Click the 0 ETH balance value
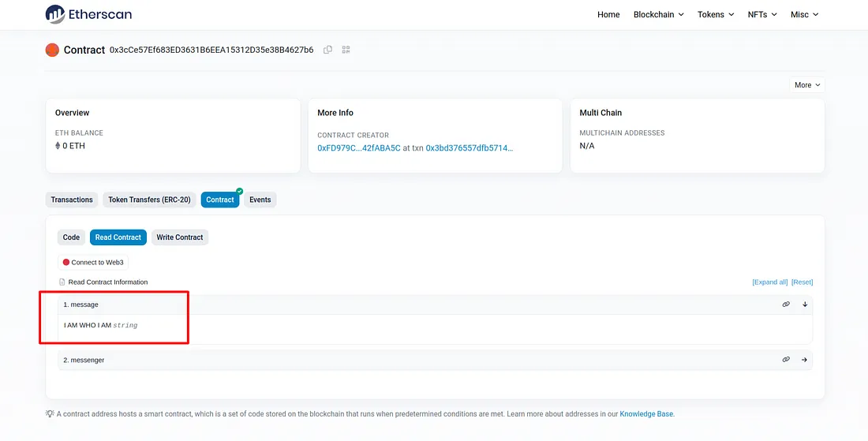 [x=73, y=146]
